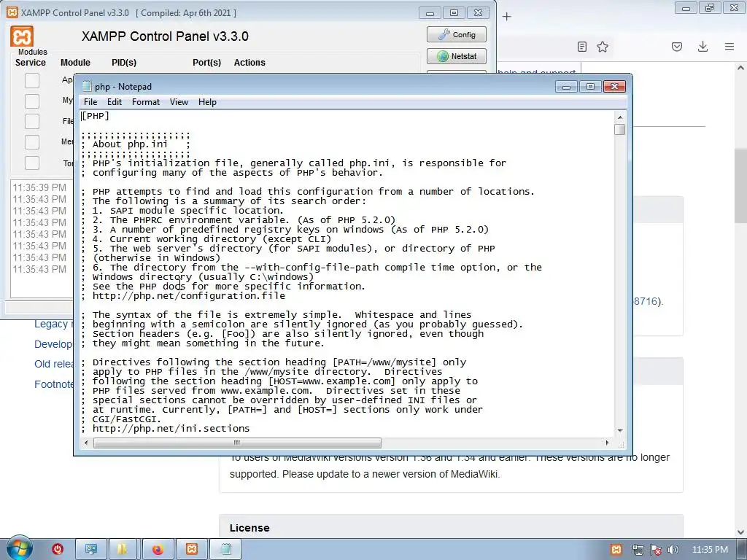Open the Develop link in the browser sidebar

coord(53,344)
